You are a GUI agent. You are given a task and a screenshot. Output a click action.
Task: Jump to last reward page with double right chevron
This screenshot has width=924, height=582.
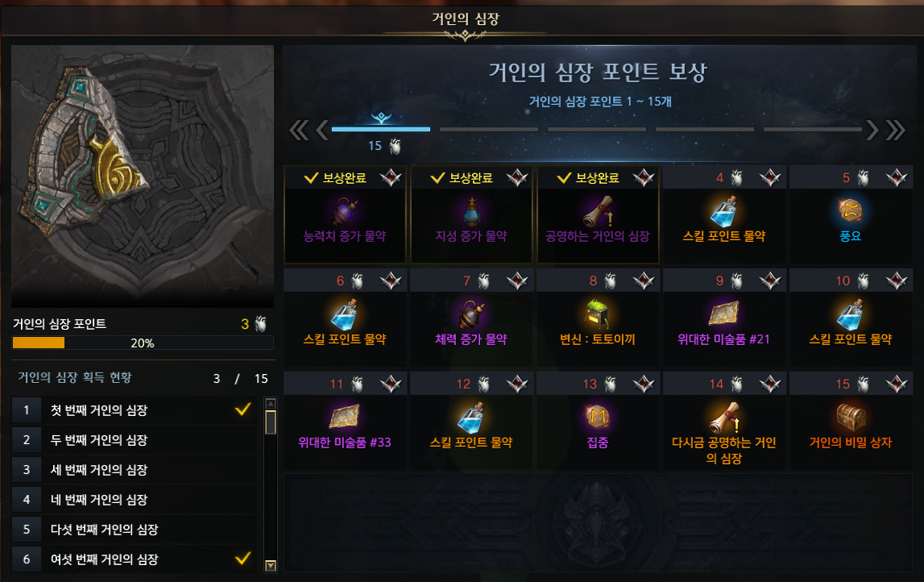896,130
